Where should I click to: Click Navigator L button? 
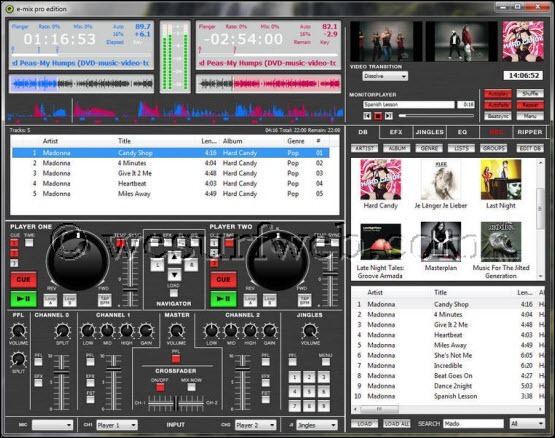(158, 265)
